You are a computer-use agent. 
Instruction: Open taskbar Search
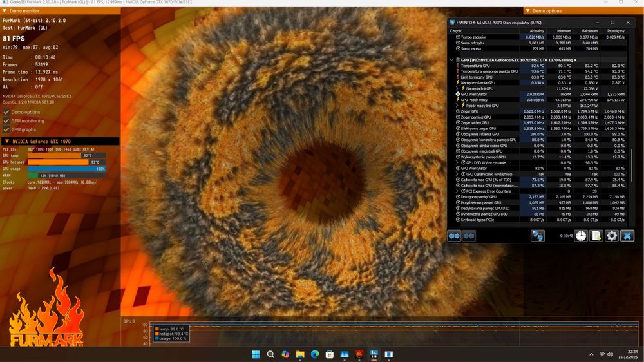coord(270,354)
